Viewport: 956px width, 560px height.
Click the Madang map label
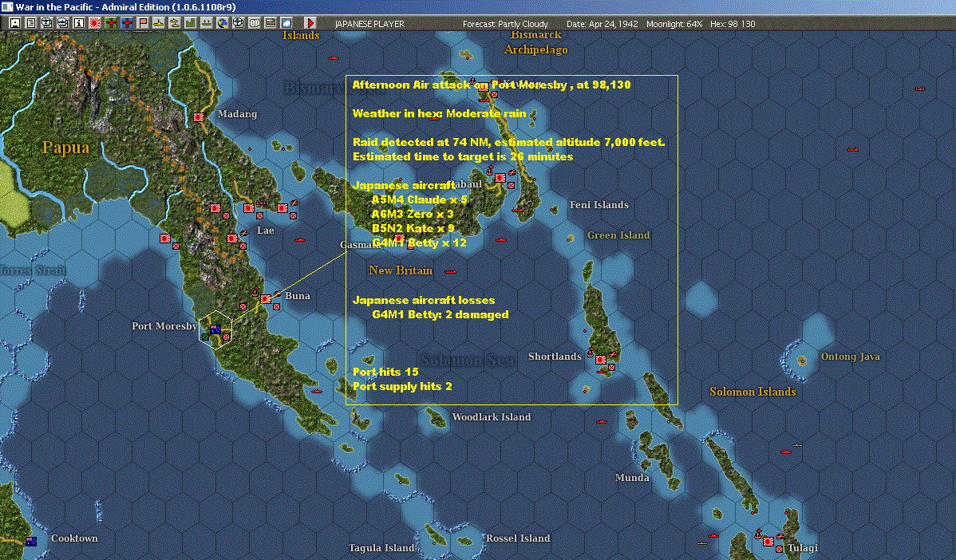tap(237, 114)
